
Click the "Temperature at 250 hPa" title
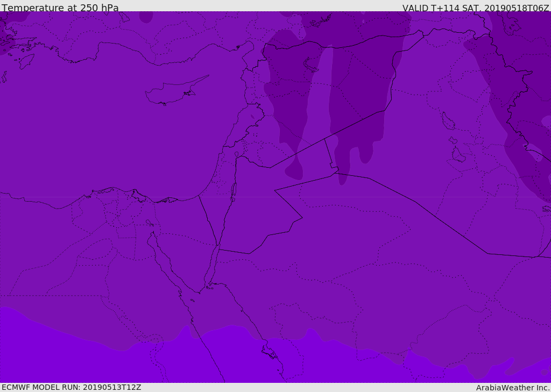(60, 8)
